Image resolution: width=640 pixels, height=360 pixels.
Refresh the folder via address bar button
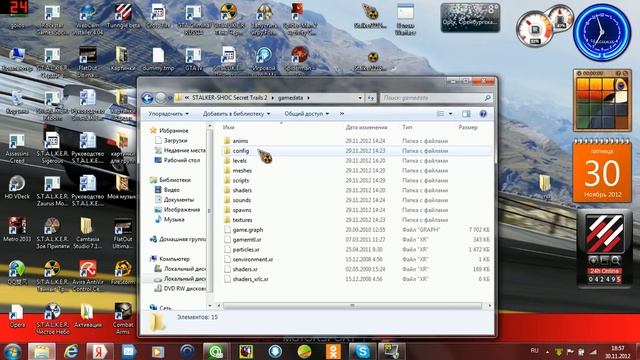click(371, 98)
